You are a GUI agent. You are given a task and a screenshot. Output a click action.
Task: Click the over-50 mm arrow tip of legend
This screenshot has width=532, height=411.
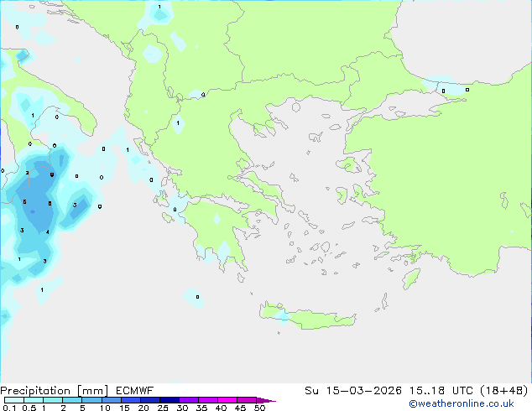(266, 400)
